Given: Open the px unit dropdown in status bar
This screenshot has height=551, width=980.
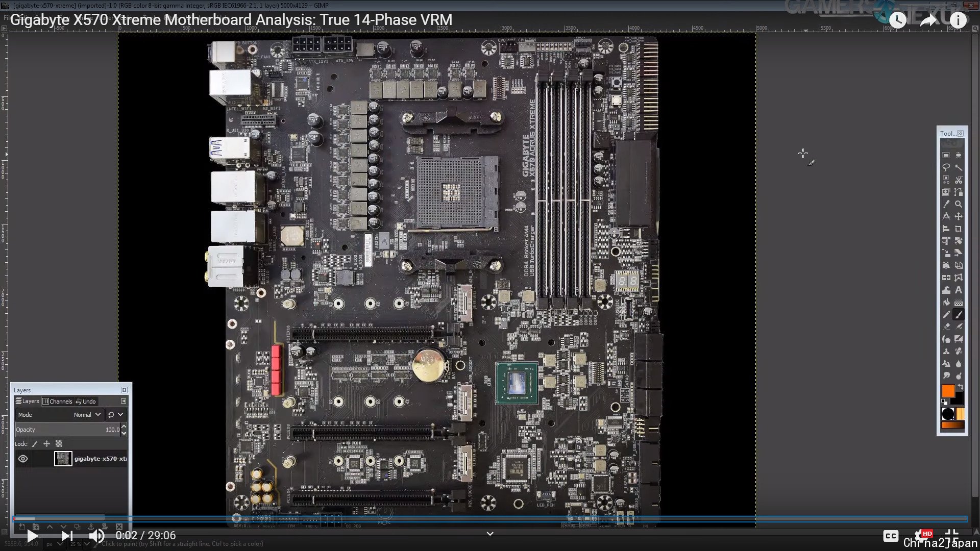Looking at the screenshot, I should pyautogui.click(x=55, y=544).
